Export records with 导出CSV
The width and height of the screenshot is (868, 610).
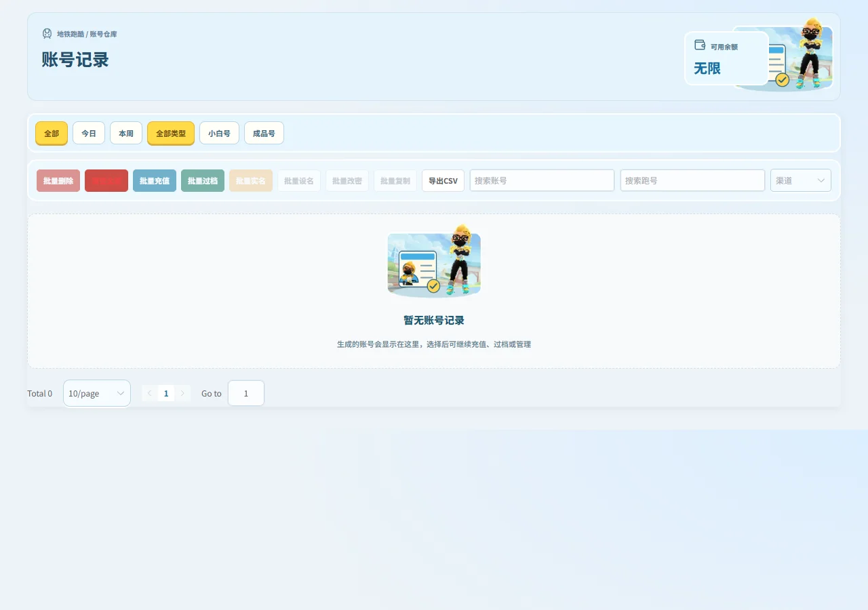click(443, 180)
